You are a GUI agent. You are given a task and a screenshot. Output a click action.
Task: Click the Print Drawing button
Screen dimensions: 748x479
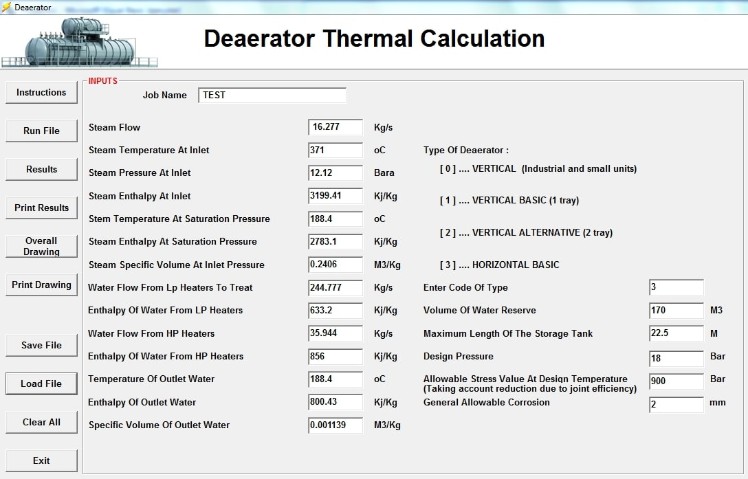point(42,285)
